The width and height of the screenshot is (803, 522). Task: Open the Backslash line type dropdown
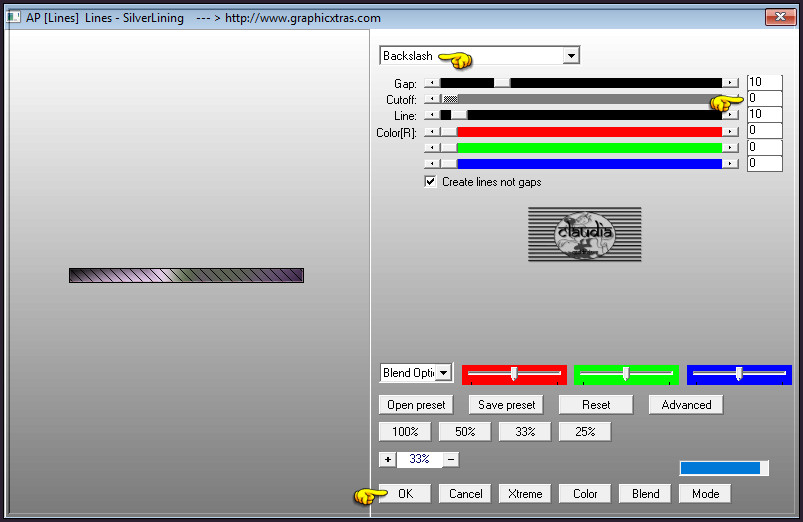coord(571,55)
